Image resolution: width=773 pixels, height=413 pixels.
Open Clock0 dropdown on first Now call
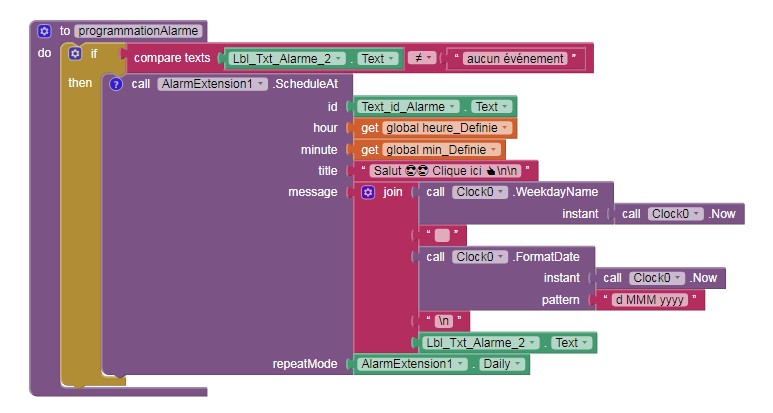coord(675,214)
